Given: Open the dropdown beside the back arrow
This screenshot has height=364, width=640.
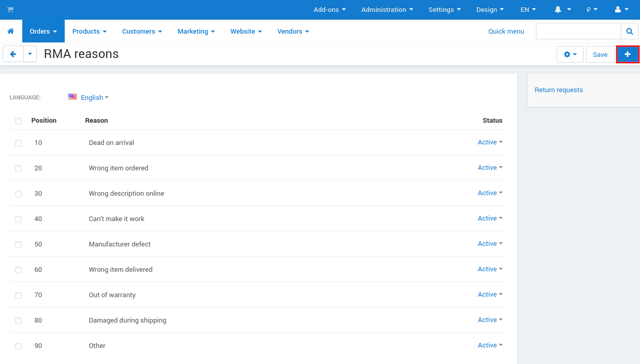Looking at the screenshot, I should 30,54.
